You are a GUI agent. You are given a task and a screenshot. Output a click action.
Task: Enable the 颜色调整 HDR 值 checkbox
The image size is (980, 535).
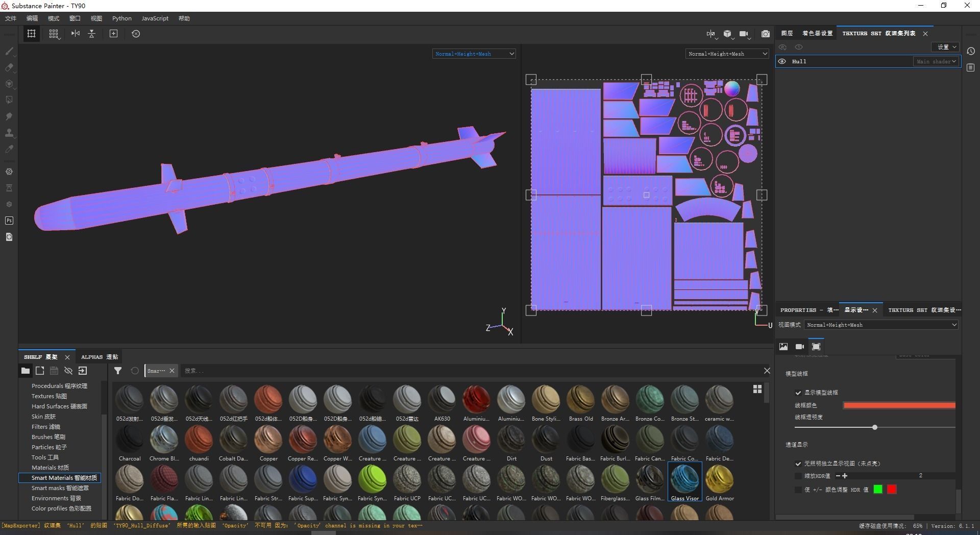tap(798, 490)
